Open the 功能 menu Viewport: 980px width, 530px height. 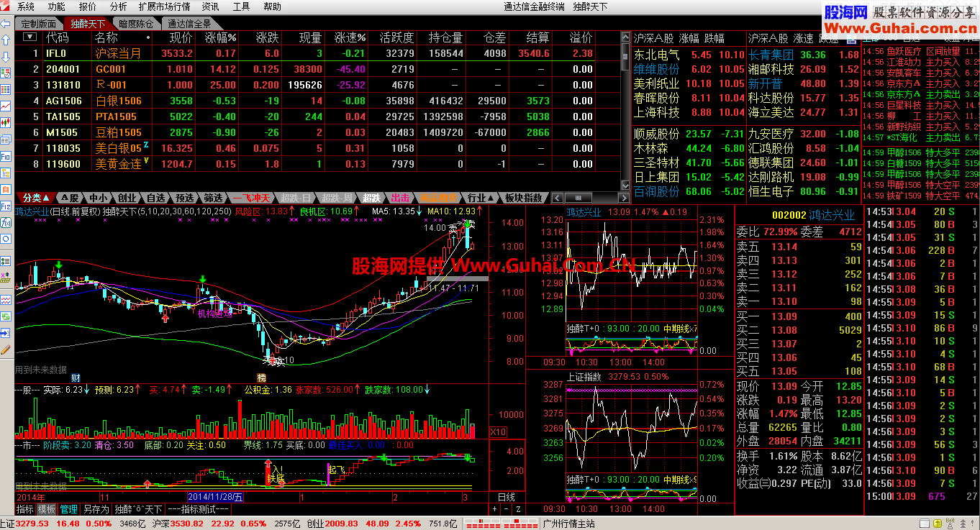pos(57,6)
